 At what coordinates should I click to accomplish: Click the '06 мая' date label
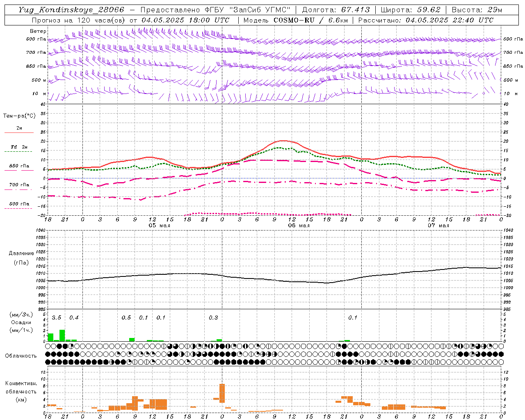click(299, 226)
